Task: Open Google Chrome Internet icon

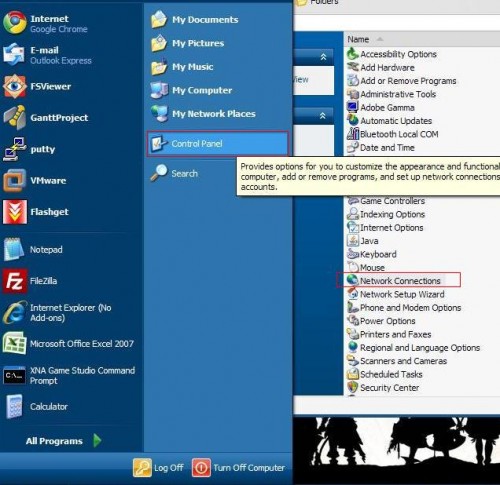Action: pyautogui.click(x=14, y=23)
